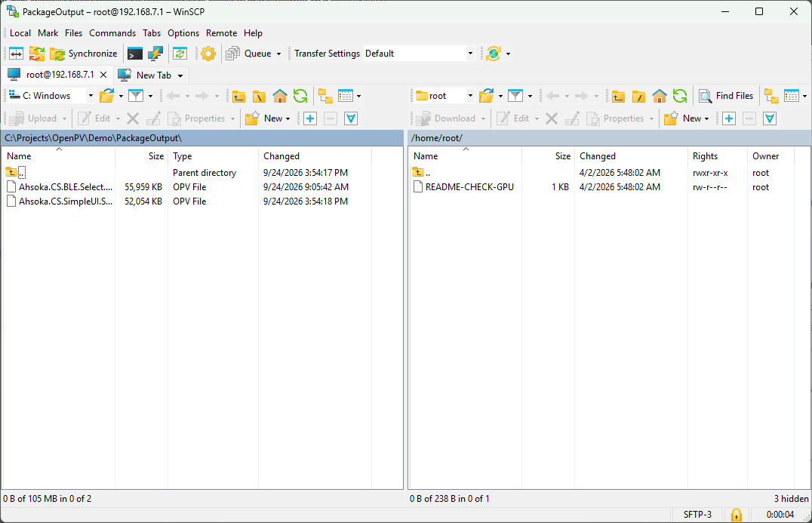Sort remote panel by Owner column

point(770,156)
